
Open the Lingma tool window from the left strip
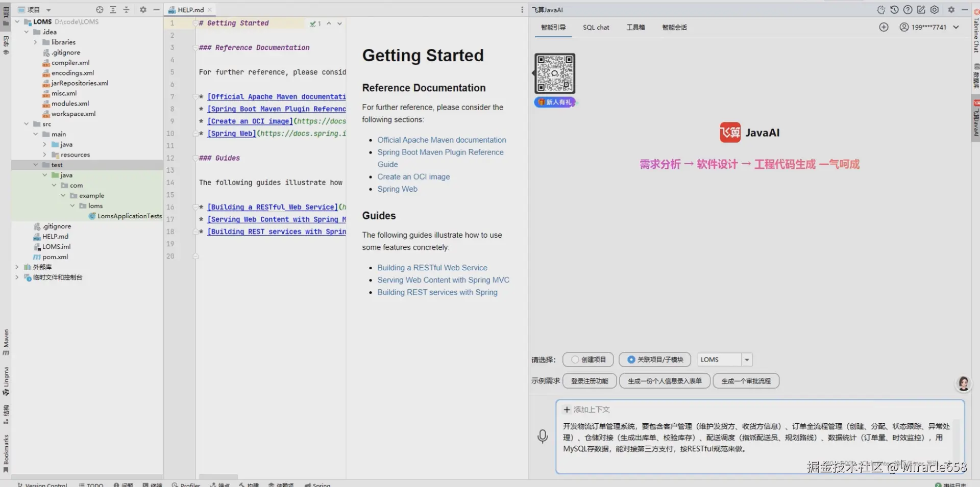pos(6,381)
